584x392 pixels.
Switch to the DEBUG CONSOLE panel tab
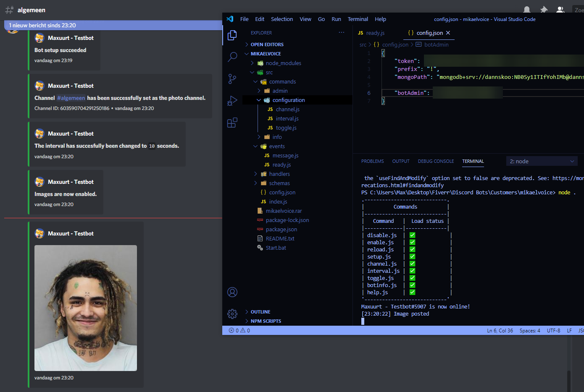436,162
